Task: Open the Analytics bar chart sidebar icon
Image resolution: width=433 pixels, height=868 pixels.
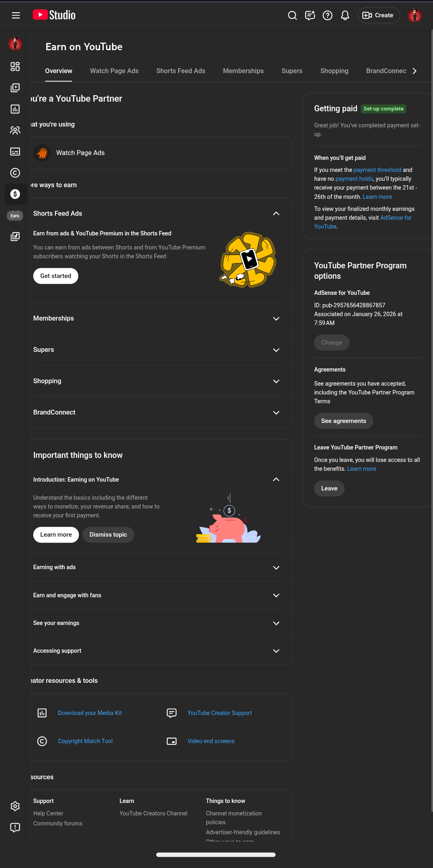Action: click(15, 109)
